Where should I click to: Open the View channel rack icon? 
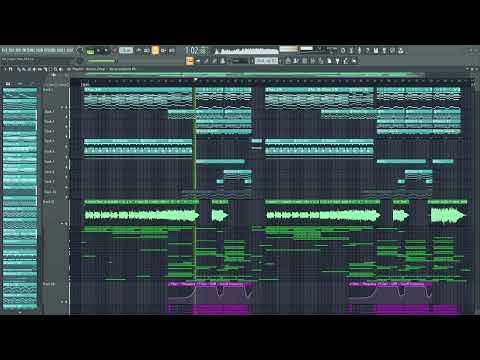click(x=304, y=61)
